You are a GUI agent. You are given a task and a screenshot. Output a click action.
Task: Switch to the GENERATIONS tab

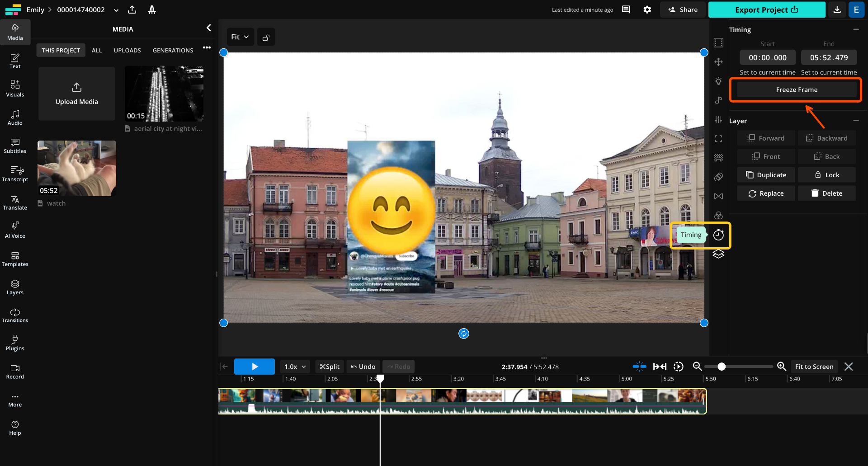coord(173,50)
